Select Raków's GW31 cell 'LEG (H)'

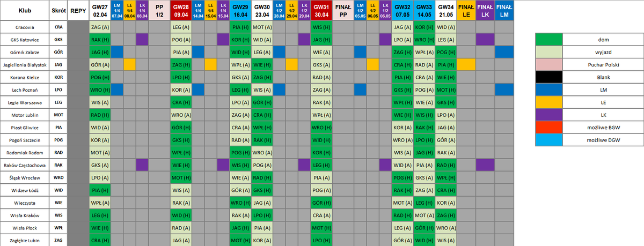tap(321, 165)
